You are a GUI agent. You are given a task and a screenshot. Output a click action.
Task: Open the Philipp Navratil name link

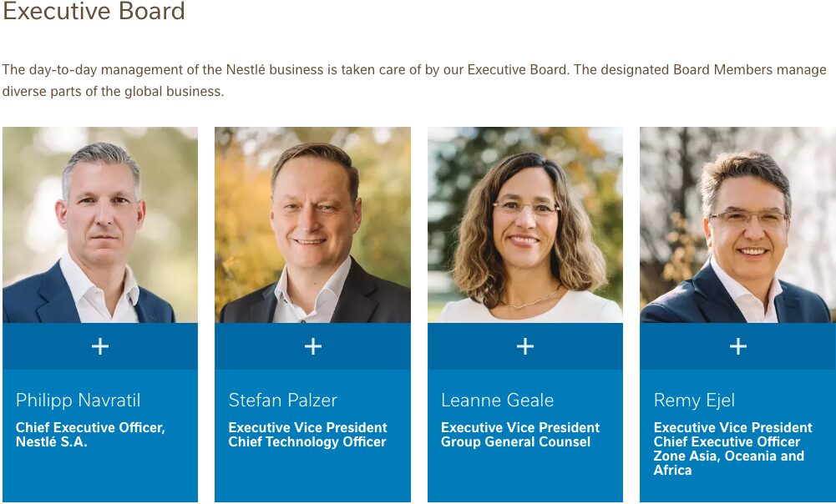coord(79,401)
